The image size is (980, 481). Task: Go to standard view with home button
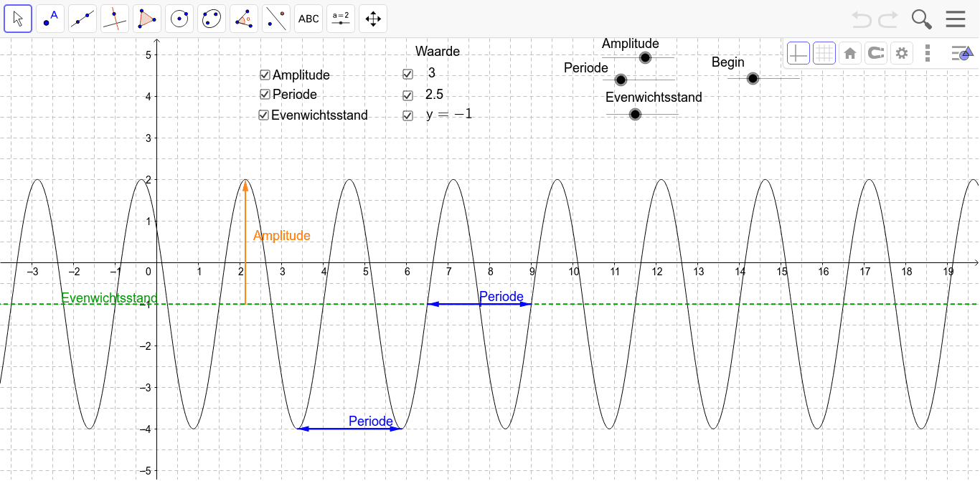point(849,52)
